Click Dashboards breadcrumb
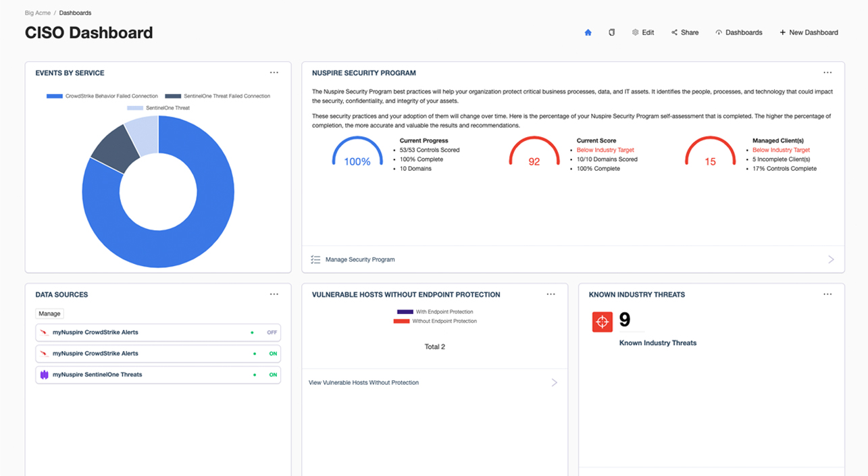This screenshot has width=868, height=476. coord(75,13)
